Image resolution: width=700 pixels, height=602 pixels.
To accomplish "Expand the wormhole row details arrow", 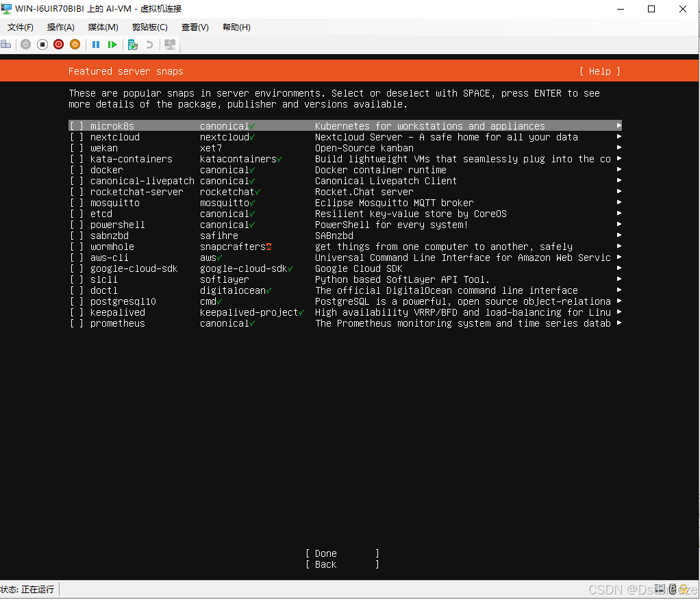I will pos(618,246).
